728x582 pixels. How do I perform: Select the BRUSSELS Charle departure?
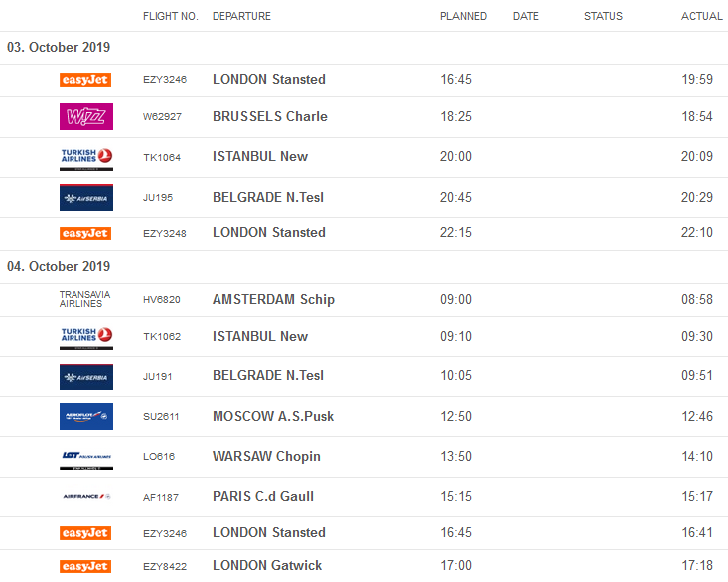click(269, 117)
